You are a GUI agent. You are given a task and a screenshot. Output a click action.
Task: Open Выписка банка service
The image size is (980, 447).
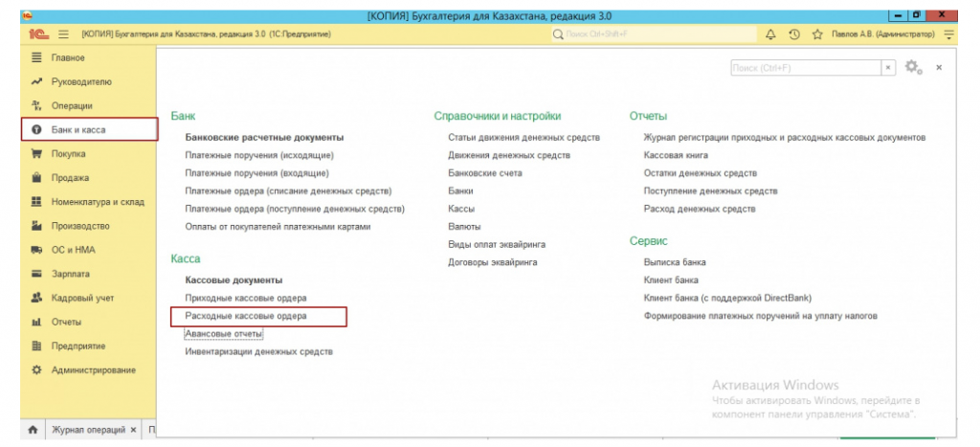[675, 262]
